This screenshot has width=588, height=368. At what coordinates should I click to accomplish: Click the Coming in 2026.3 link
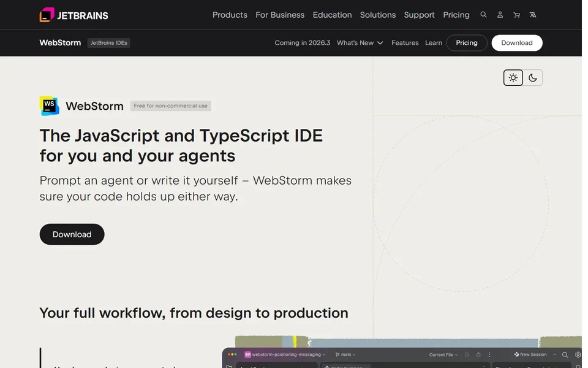[x=302, y=43]
